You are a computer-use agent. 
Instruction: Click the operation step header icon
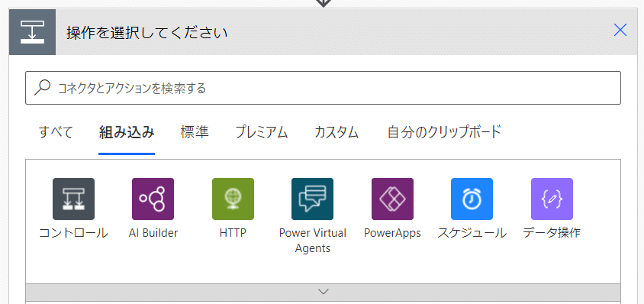click(33, 32)
